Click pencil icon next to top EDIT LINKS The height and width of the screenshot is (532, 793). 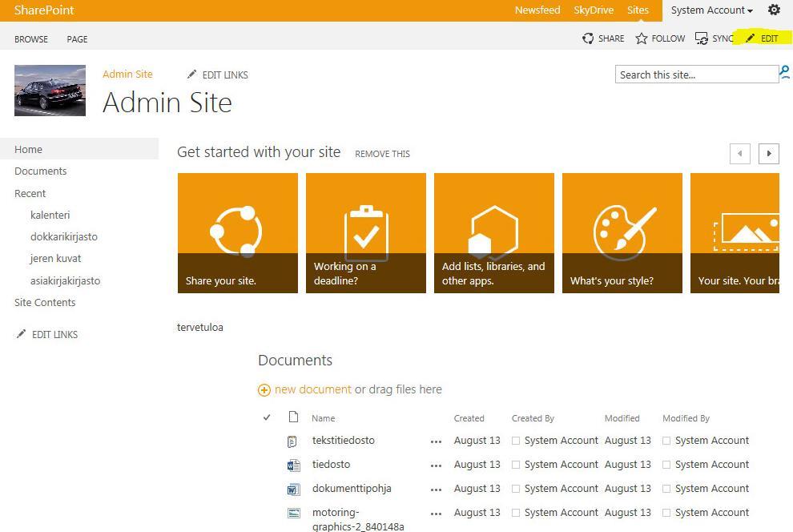point(191,75)
